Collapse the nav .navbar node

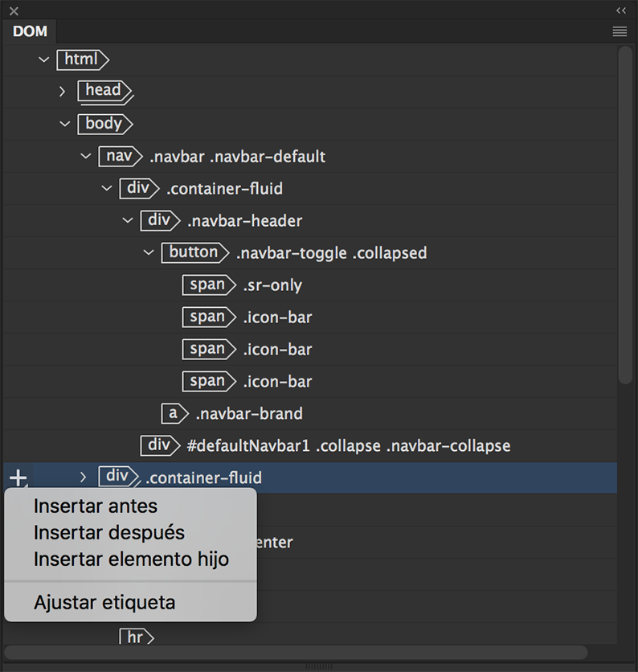pos(86,156)
